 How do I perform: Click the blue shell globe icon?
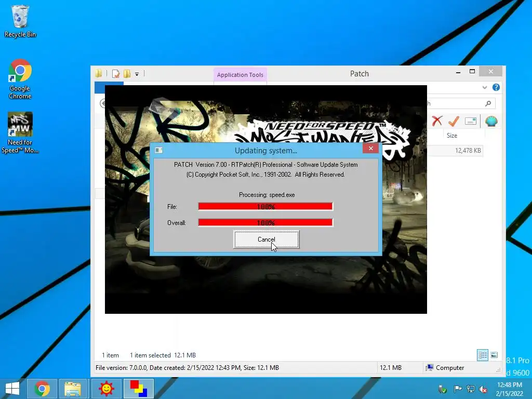[x=491, y=121]
